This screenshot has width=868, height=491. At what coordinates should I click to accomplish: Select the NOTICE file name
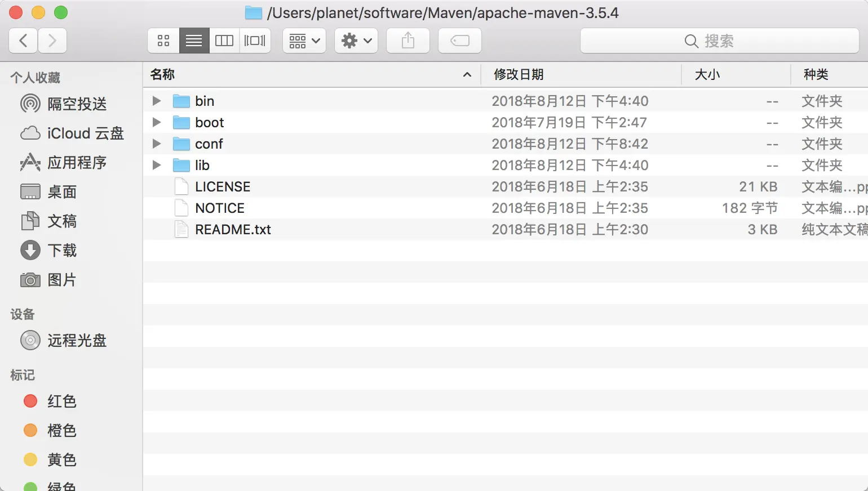pyautogui.click(x=220, y=208)
